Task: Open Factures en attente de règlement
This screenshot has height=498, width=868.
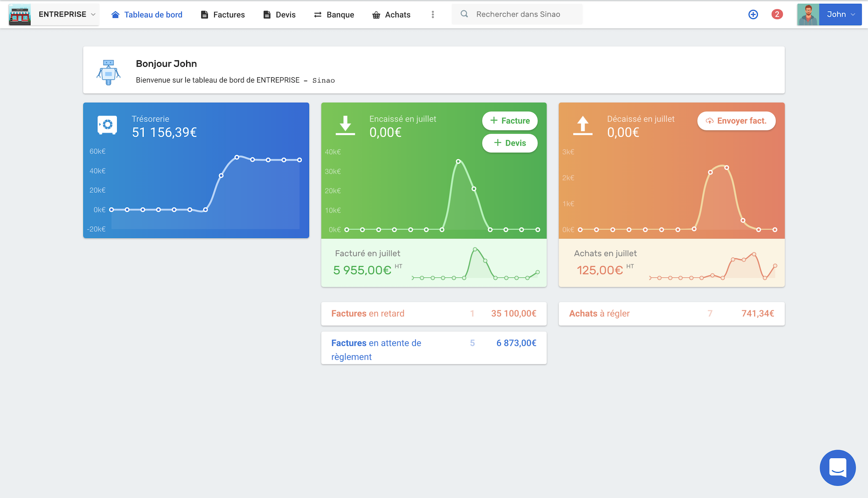Action: [434, 348]
